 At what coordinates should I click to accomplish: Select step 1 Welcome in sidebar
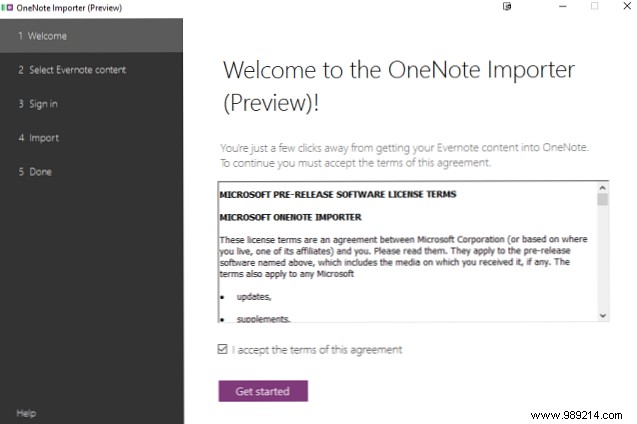[x=91, y=36]
